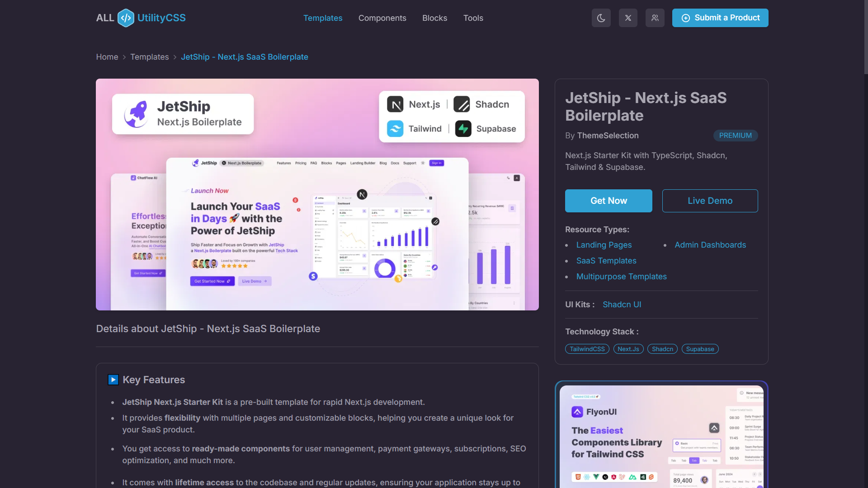
Task: Click the page vertical scrollbar
Action: 866,37
